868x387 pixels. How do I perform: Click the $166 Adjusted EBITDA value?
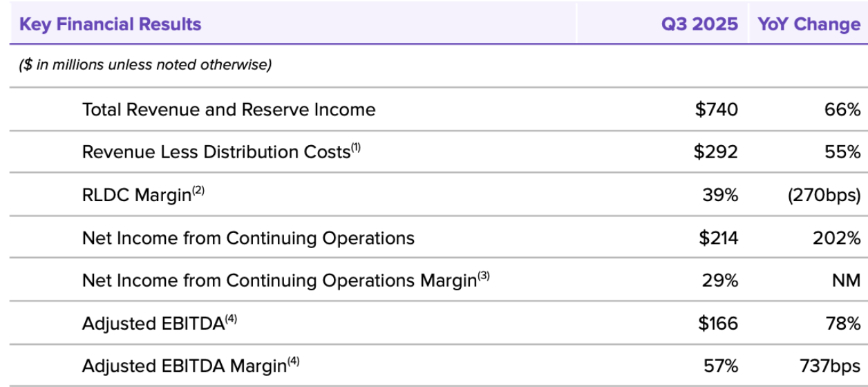pyautogui.click(x=717, y=323)
